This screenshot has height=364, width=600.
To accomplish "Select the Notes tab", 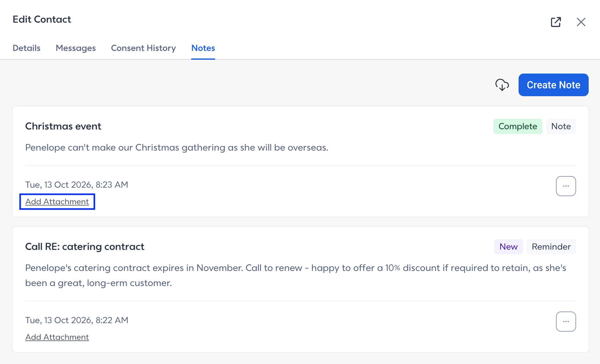I will (x=203, y=48).
